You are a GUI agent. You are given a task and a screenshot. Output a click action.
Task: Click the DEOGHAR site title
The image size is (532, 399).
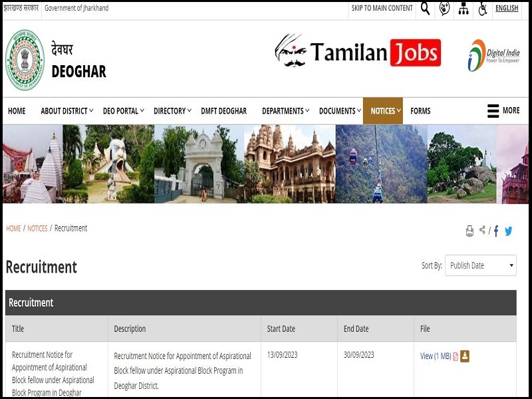click(78, 71)
